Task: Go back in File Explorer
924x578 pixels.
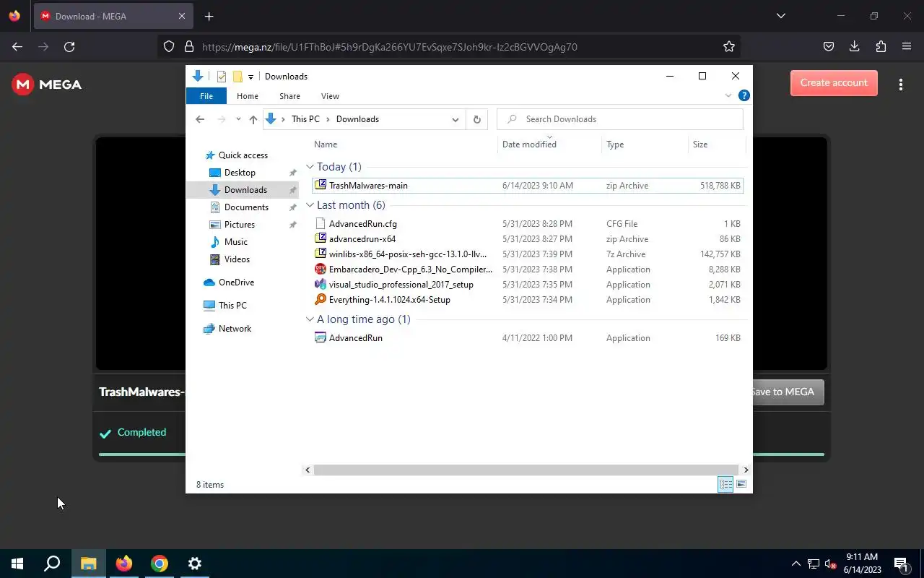Action: pyautogui.click(x=200, y=119)
